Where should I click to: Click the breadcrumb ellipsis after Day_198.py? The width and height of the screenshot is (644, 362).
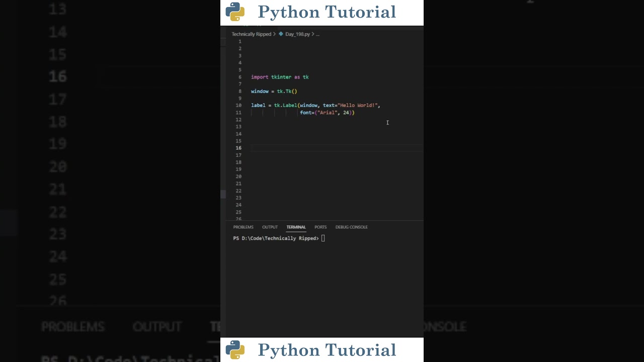click(x=317, y=34)
